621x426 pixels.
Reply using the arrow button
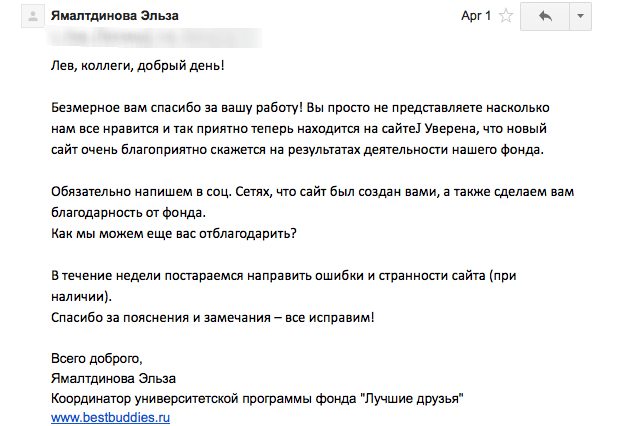pyautogui.click(x=546, y=17)
